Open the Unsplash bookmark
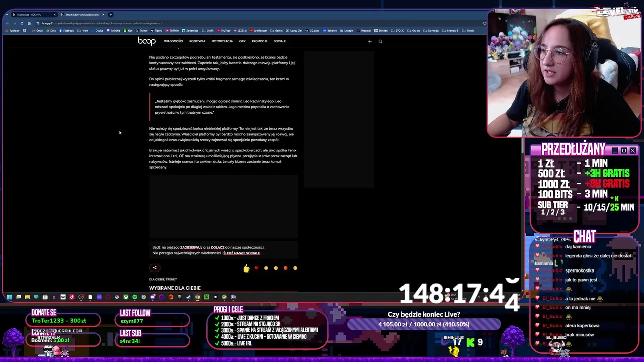This screenshot has height=362, width=644. coord(364,31)
